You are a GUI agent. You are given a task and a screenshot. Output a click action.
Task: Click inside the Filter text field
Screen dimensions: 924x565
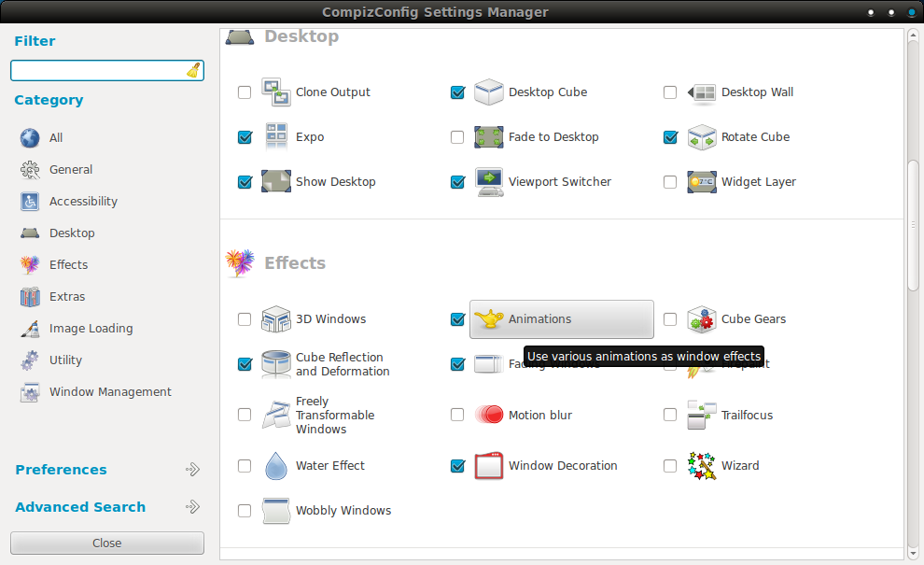(x=97, y=71)
